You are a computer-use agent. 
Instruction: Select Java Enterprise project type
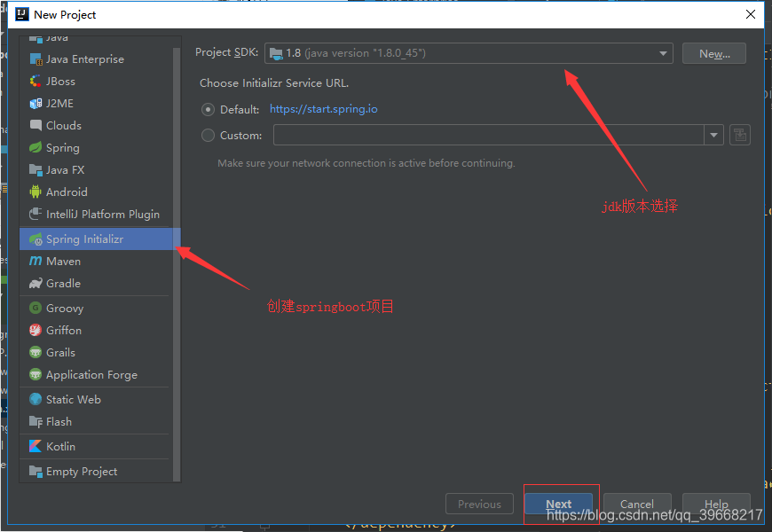pos(97,59)
